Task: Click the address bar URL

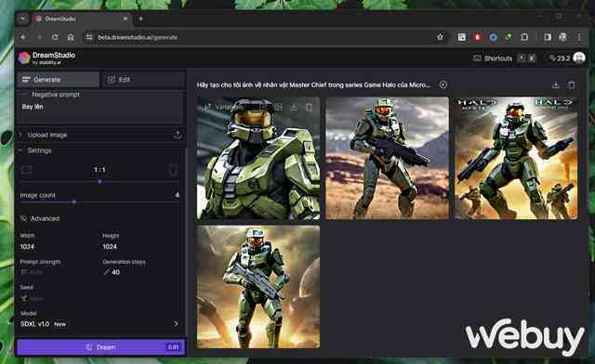Action: click(x=138, y=37)
